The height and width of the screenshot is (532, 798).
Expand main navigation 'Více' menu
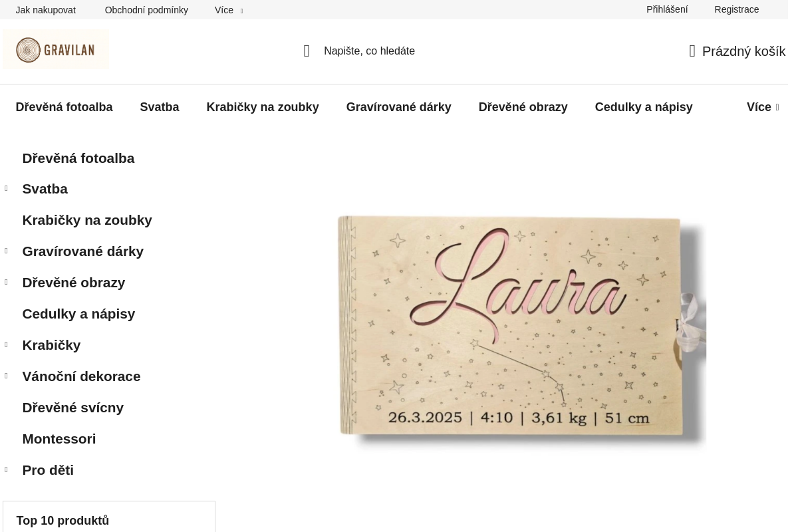(x=763, y=107)
